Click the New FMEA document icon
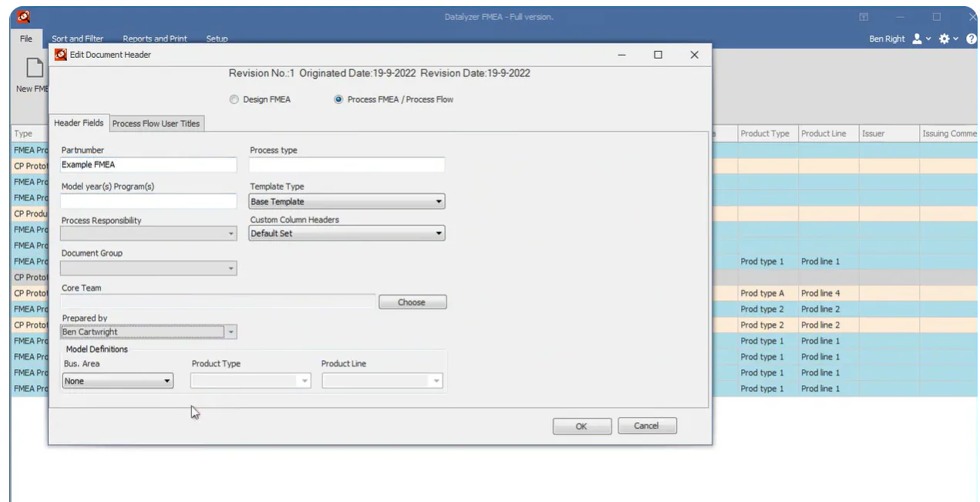 click(x=35, y=68)
